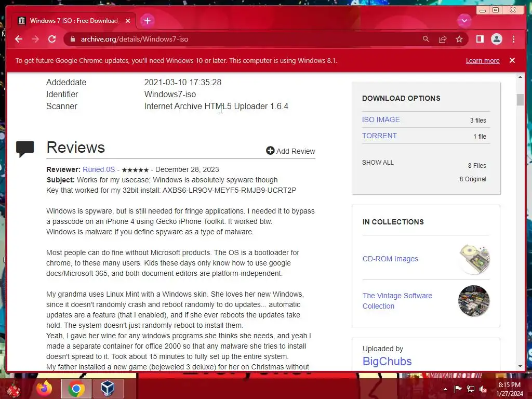The height and width of the screenshot is (399, 532).
Task: Share this page using the share icon
Action: point(443,39)
